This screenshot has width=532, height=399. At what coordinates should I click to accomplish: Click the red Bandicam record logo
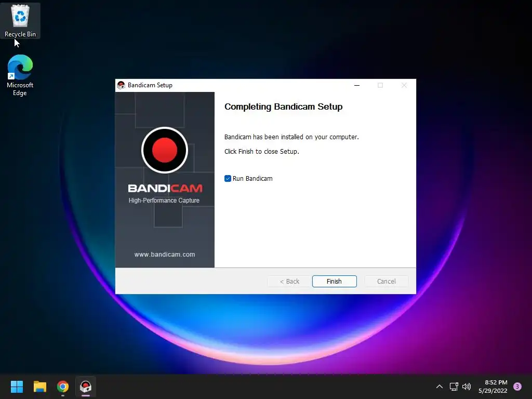point(165,150)
